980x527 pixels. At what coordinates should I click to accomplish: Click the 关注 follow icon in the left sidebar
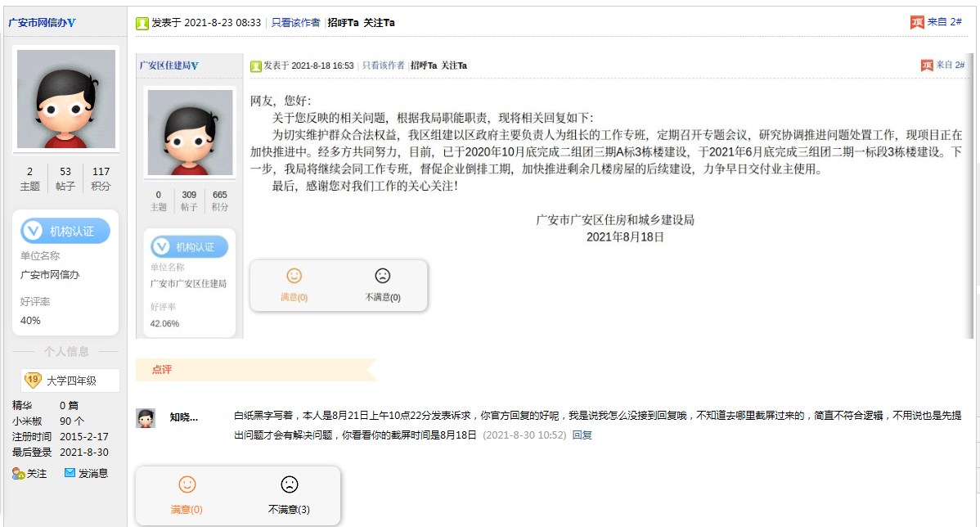(18, 473)
